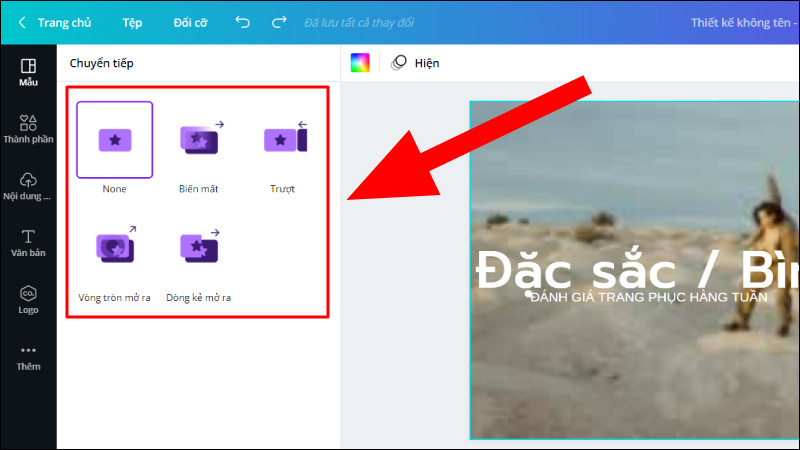The height and width of the screenshot is (450, 800).
Task: Open the rainbow background color swatch
Action: (360, 63)
